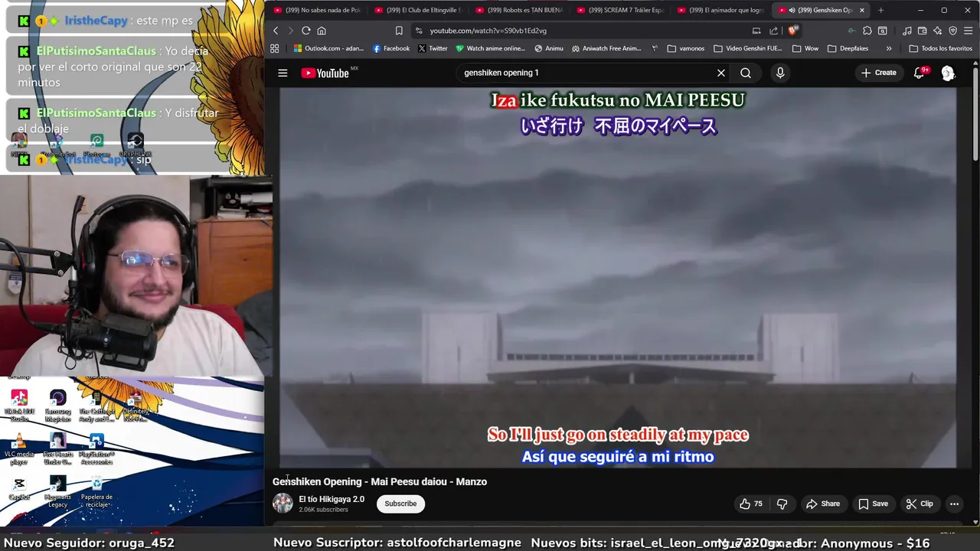Run search with the magnifier button
Image resolution: width=980 pixels, height=551 pixels.
pyautogui.click(x=746, y=73)
